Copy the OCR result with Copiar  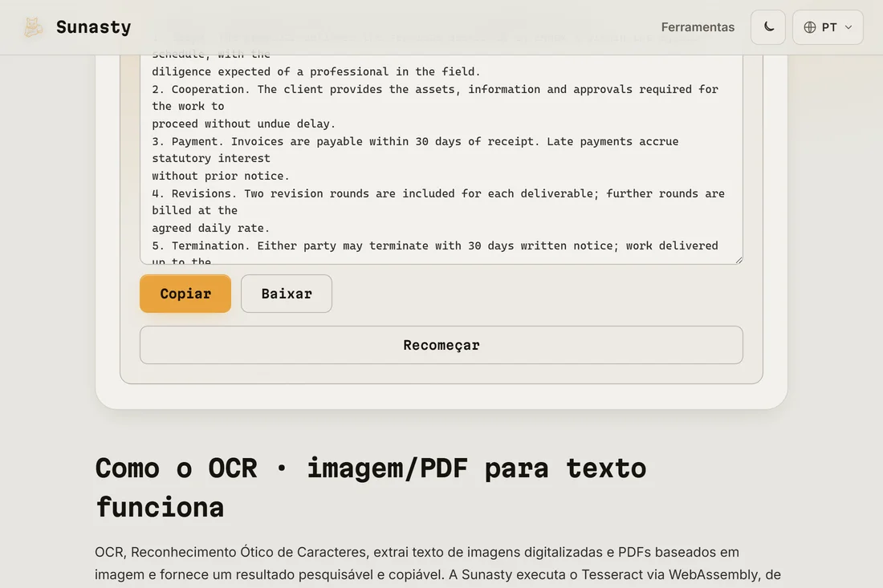point(185,294)
